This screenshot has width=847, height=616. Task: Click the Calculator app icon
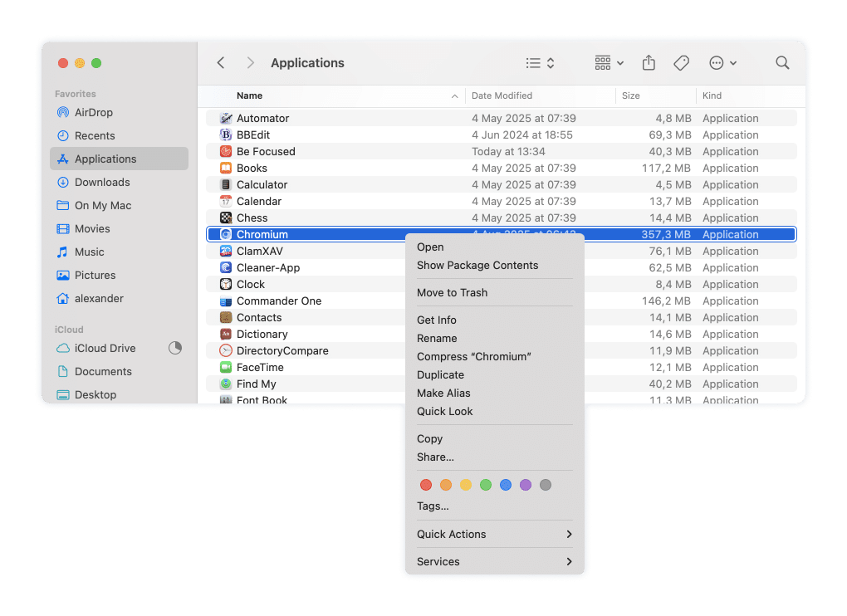coord(226,184)
